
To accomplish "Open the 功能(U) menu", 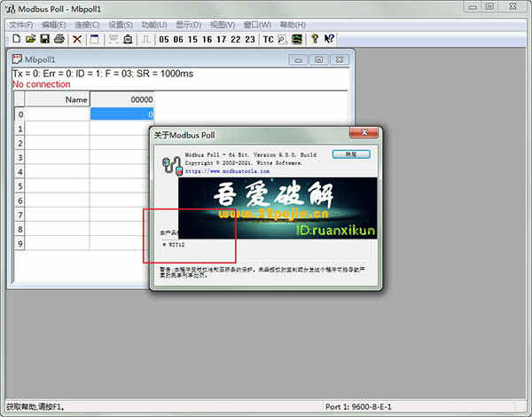I will coord(154,25).
